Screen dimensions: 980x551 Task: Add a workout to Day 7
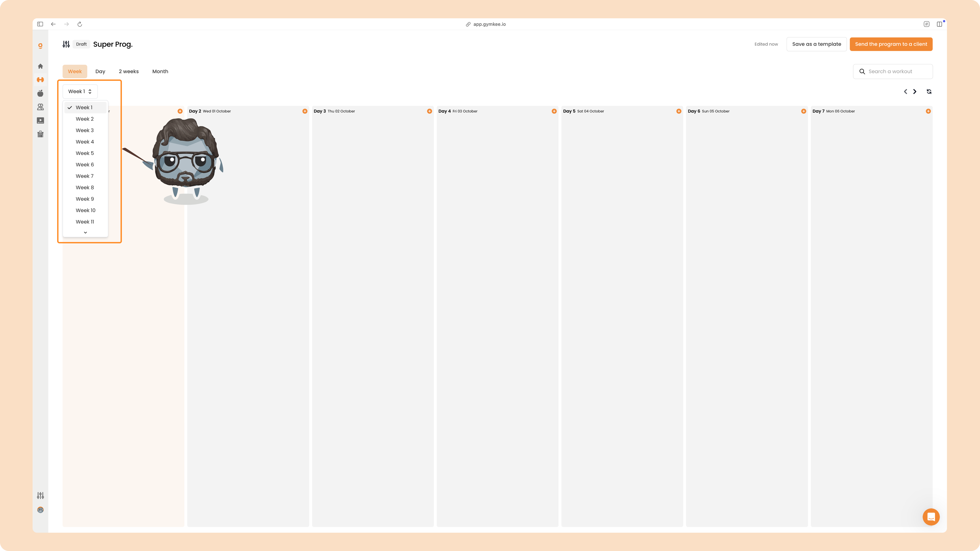928,111
